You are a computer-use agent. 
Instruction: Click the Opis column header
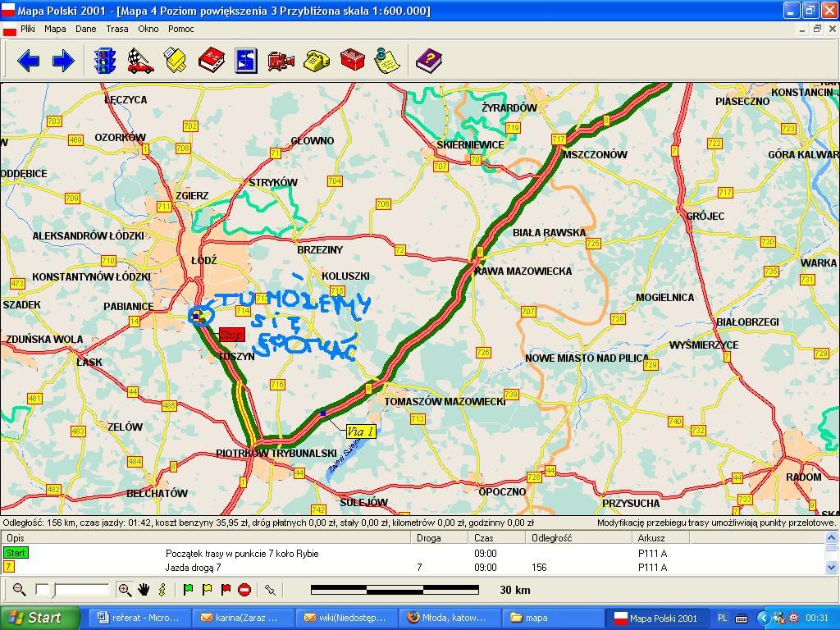click(206, 538)
